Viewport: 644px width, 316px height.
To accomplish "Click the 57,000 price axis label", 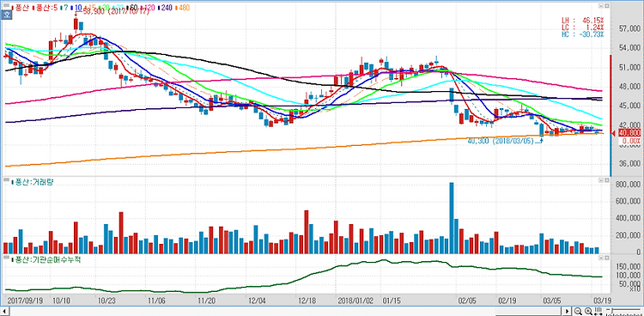I will (629, 28).
